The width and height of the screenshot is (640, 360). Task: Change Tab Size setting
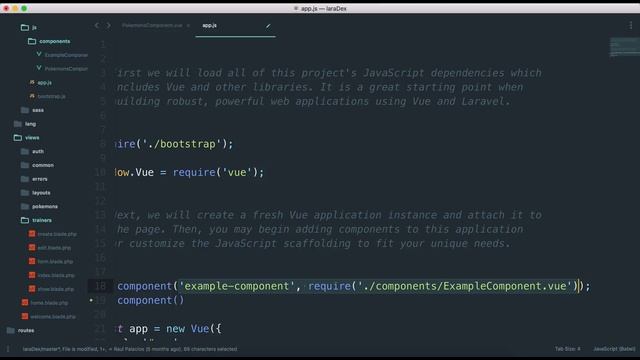click(567, 349)
